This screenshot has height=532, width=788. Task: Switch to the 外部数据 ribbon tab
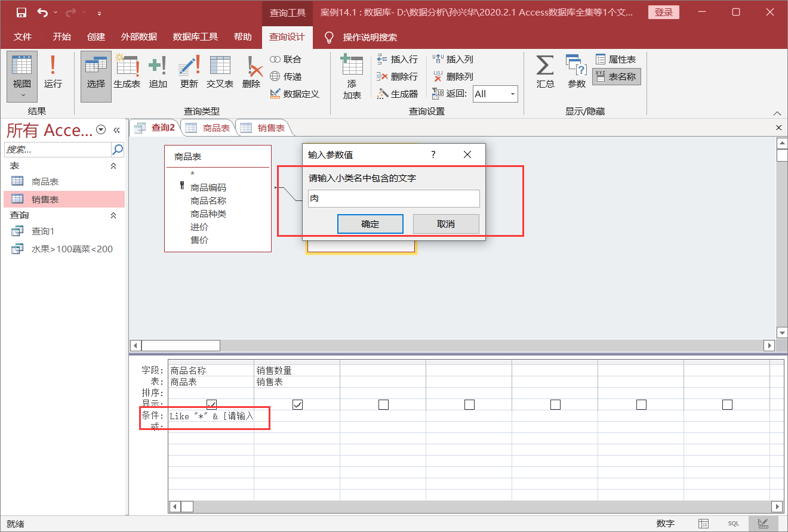[x=138, y=37]
